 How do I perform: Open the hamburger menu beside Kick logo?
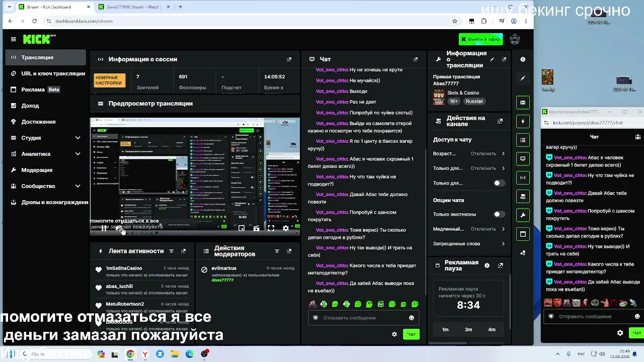point(13,39)
